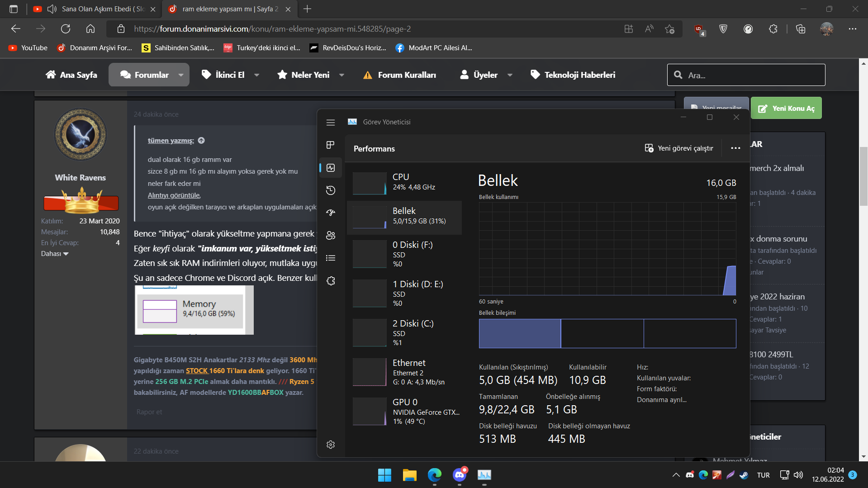Click 'Yeni görevi çalıştır' button
The width and height of the screenshot is (868, 488).
coord(679,148)
